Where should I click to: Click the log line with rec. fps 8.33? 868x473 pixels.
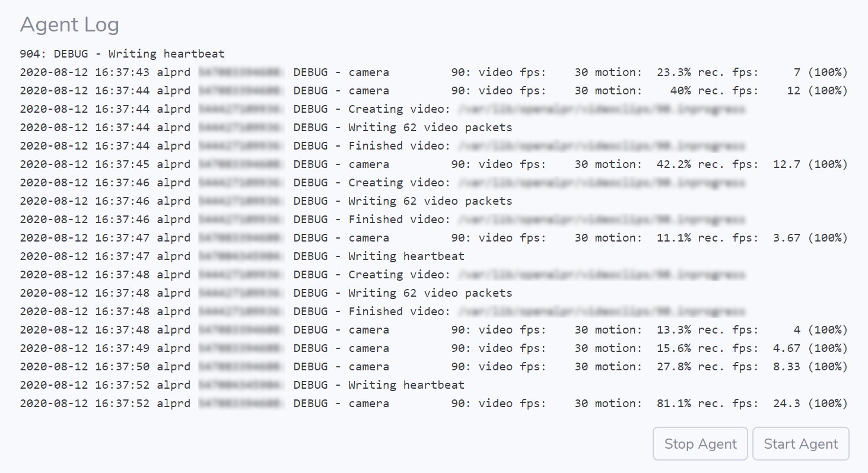pyautogui.click(x=433, y=367)
